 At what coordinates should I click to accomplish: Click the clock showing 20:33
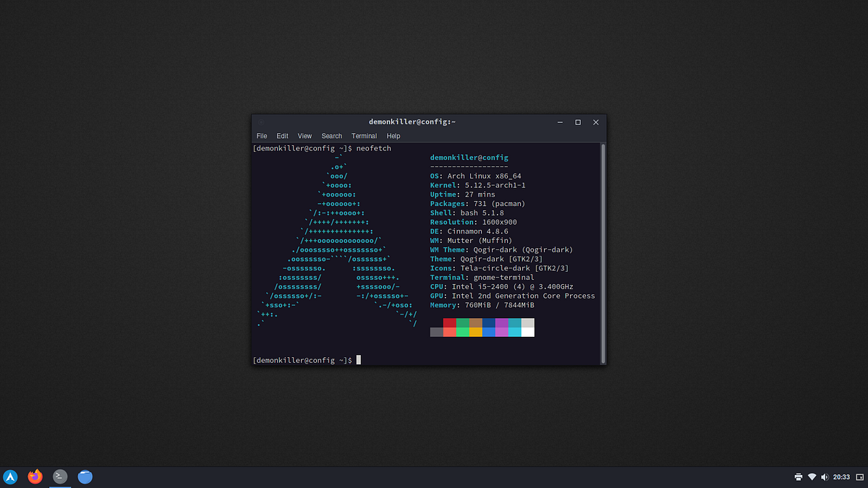click(x=841, y=477)
